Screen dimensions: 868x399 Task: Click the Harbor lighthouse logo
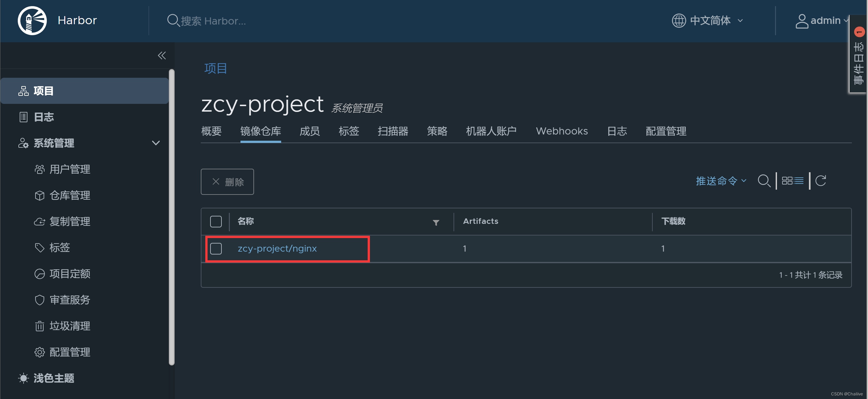(x=32, y=21)
